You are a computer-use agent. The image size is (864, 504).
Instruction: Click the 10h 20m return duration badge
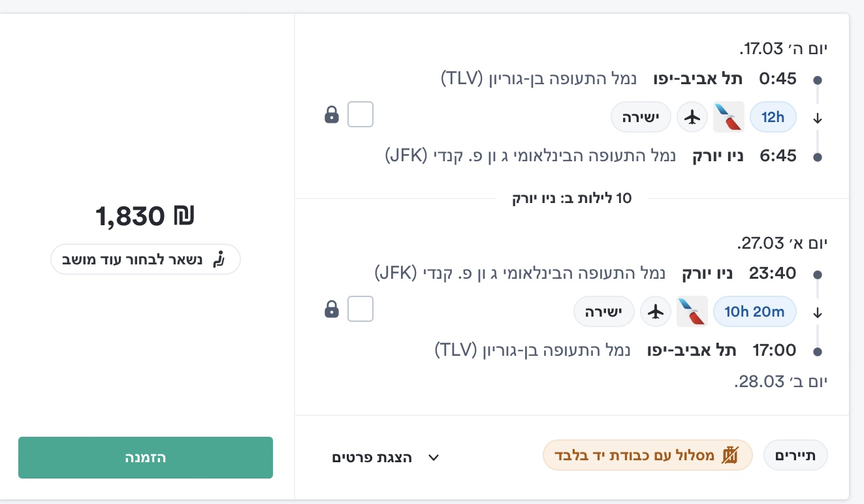[x=754, y=311]
